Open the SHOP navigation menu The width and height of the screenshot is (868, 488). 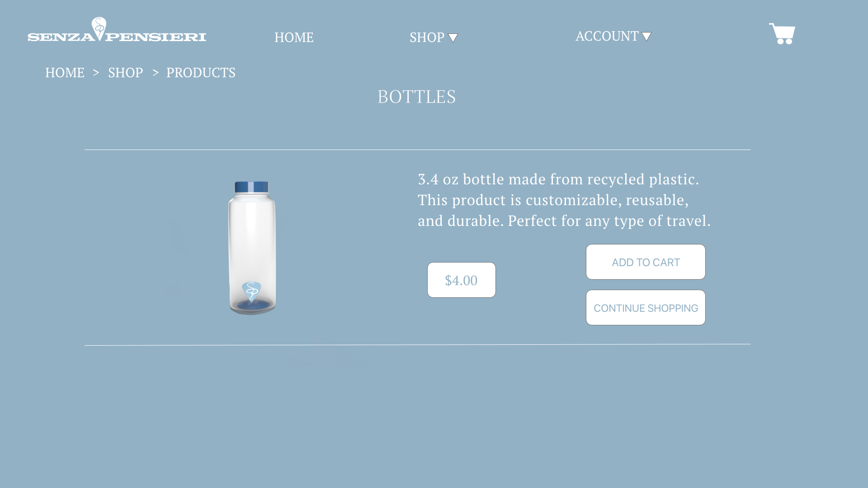[x=427, y=37]
